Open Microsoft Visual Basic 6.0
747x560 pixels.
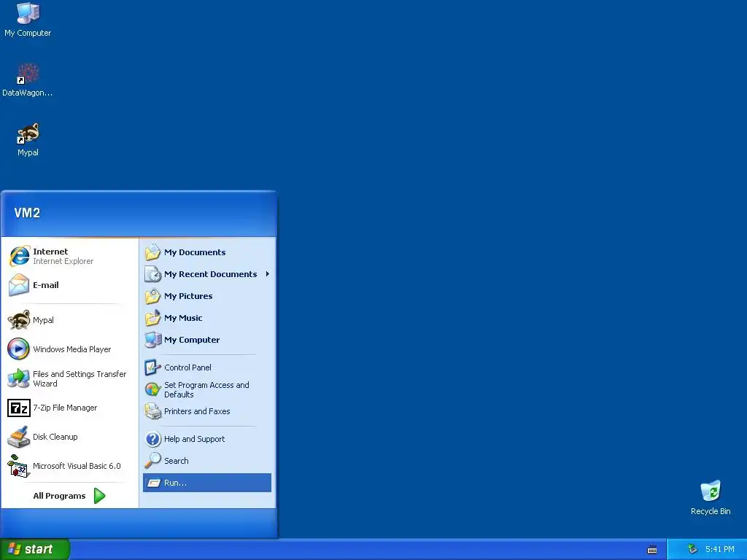(69, 466)
